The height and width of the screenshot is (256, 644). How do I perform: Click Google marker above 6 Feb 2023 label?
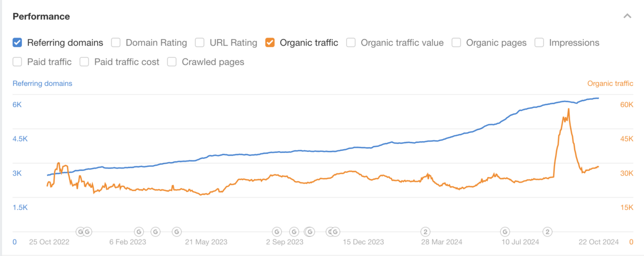tap(138, 232)
